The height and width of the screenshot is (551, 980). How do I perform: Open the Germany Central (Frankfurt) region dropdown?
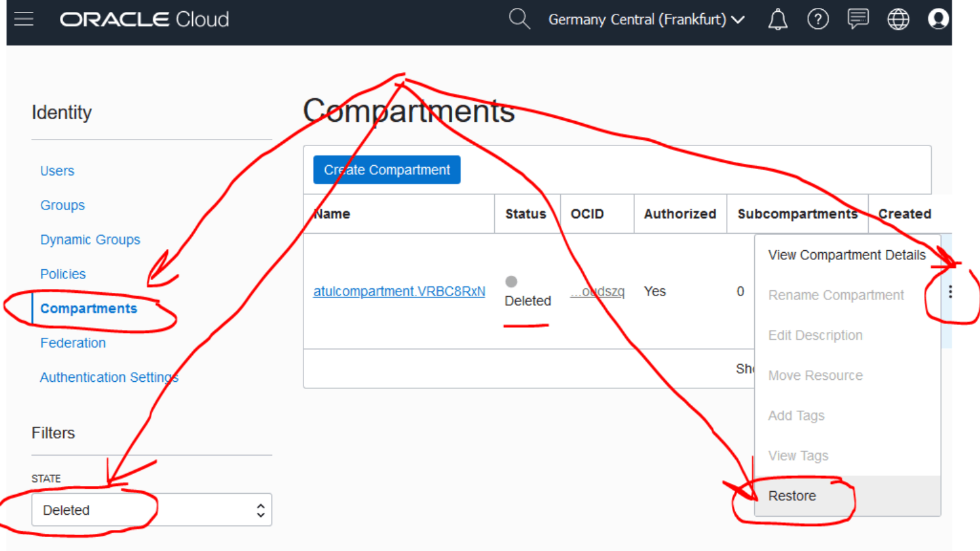[646, 19]
